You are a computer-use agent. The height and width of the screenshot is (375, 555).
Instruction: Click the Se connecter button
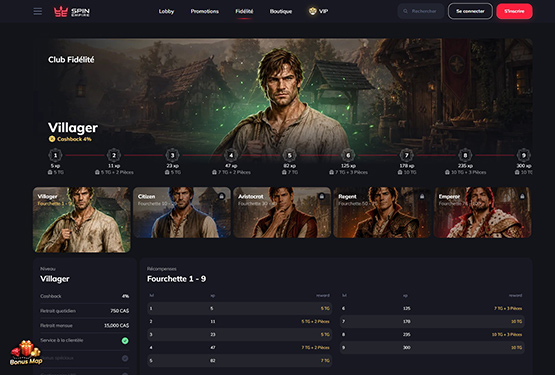470,11
